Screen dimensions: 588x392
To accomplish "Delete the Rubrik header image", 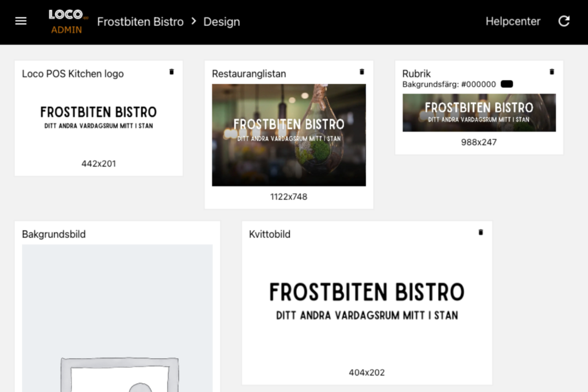I will pyautogui.click(x=552, y=72).
